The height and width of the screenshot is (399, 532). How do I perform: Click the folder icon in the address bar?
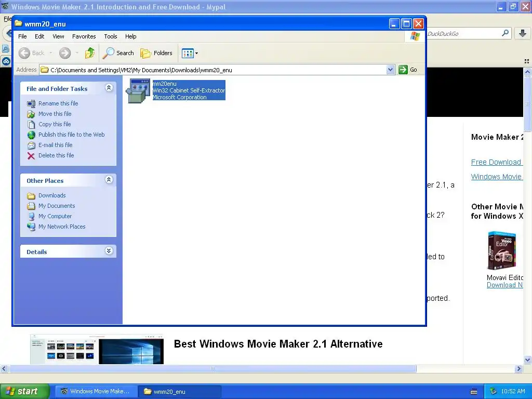pyautogui.click(x=45, y=70)
